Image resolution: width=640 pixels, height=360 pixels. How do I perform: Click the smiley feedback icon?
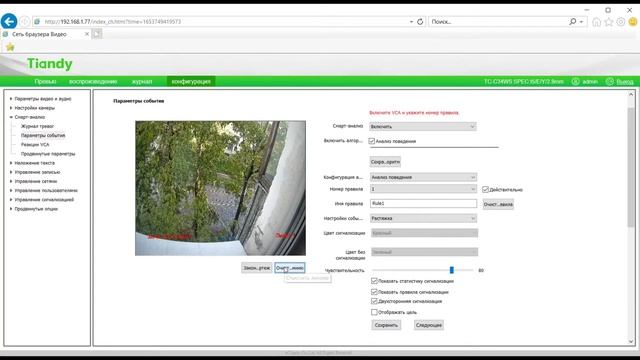click(633, 22)
